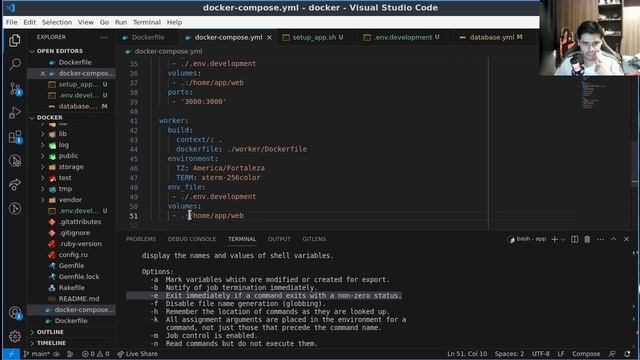Kill terminal with trash icon

pos(587,239)
